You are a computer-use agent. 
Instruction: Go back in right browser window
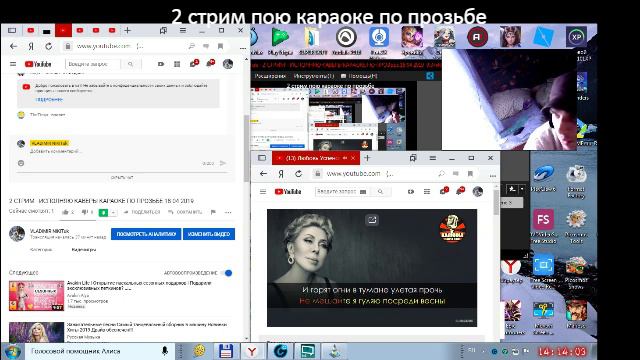pos(263,174)
